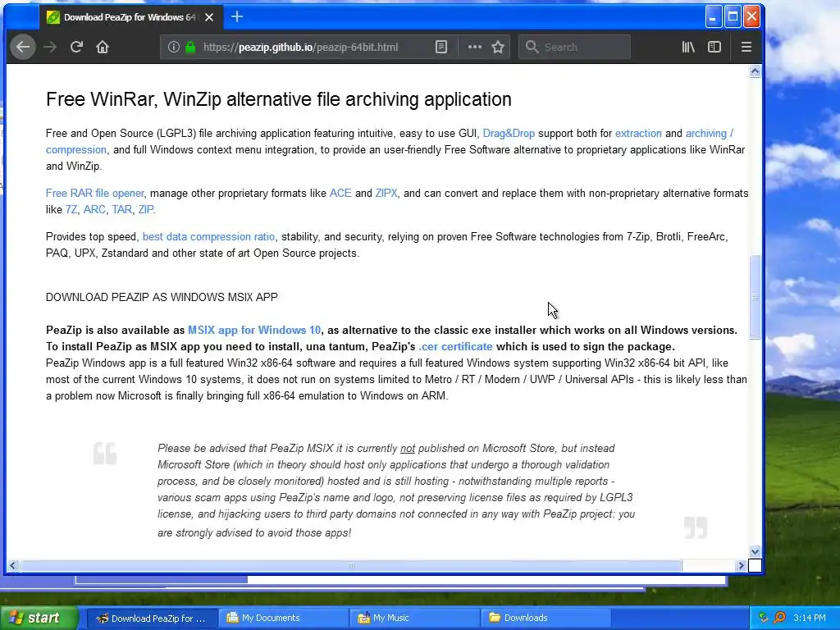This screenshot has height=630, width=840.
Task: Follow the Drag&Drop link
Action: [x=509, y=134]
